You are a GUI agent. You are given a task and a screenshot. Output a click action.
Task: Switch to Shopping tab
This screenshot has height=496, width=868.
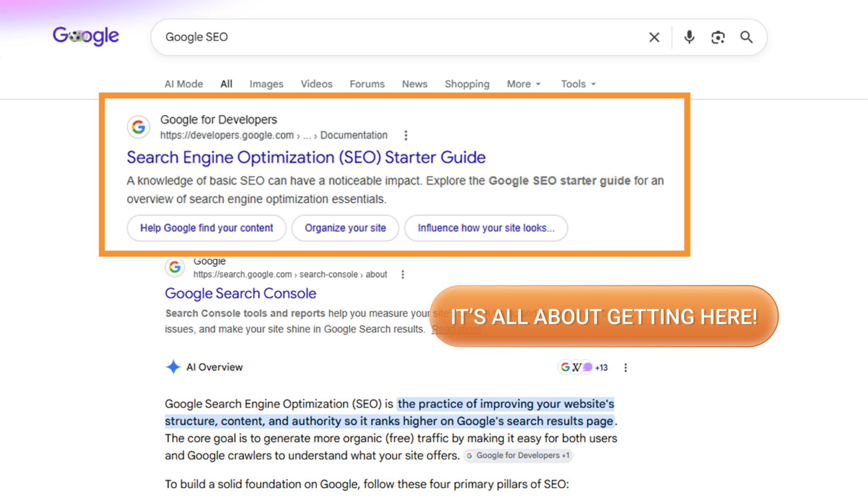tap(467, 84)
